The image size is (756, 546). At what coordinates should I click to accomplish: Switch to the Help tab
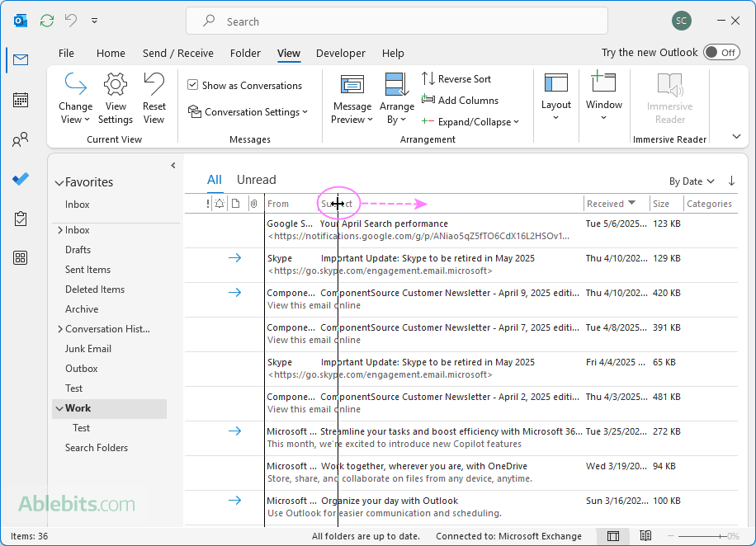393,53
